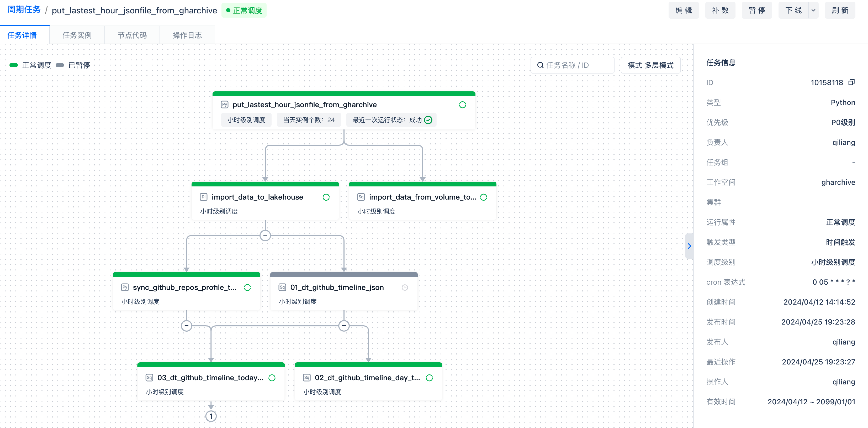
Task: Click status circle on 02_dt_github_timeline_day node
Action: (x=429, y=378)
